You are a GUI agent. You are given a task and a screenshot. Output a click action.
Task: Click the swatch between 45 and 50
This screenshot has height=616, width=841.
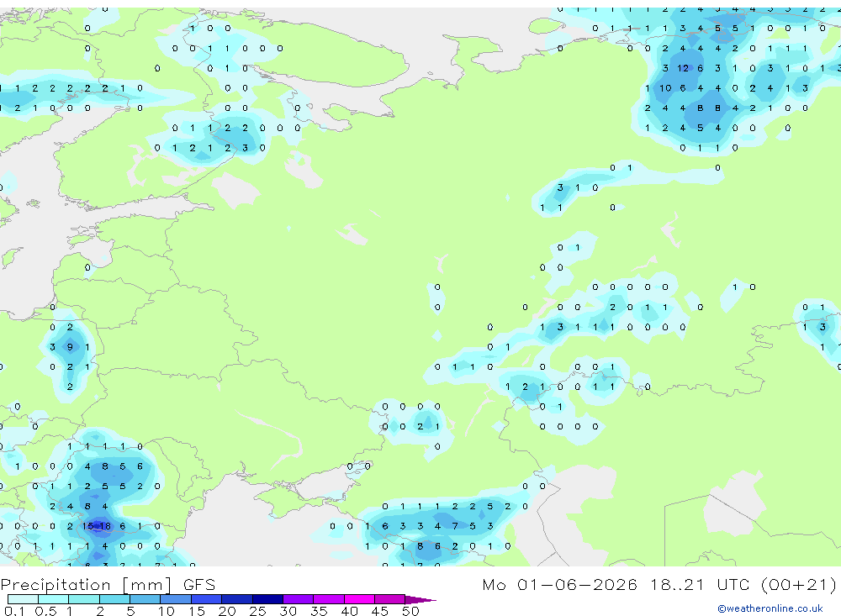[390, 599]
